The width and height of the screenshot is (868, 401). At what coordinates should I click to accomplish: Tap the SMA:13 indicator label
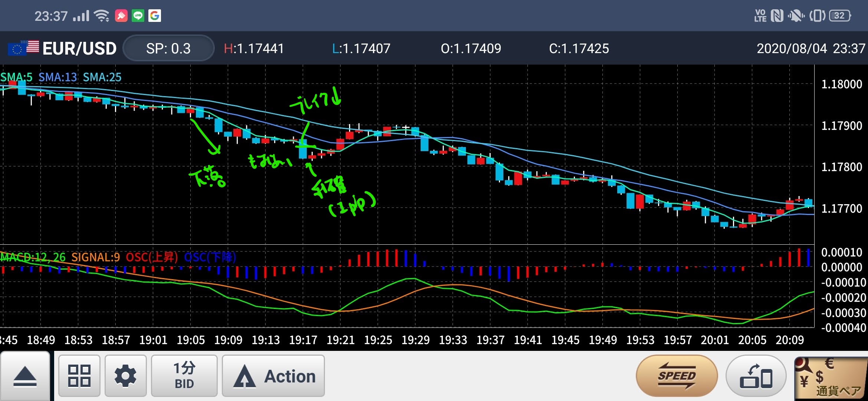tap(57, 77)
